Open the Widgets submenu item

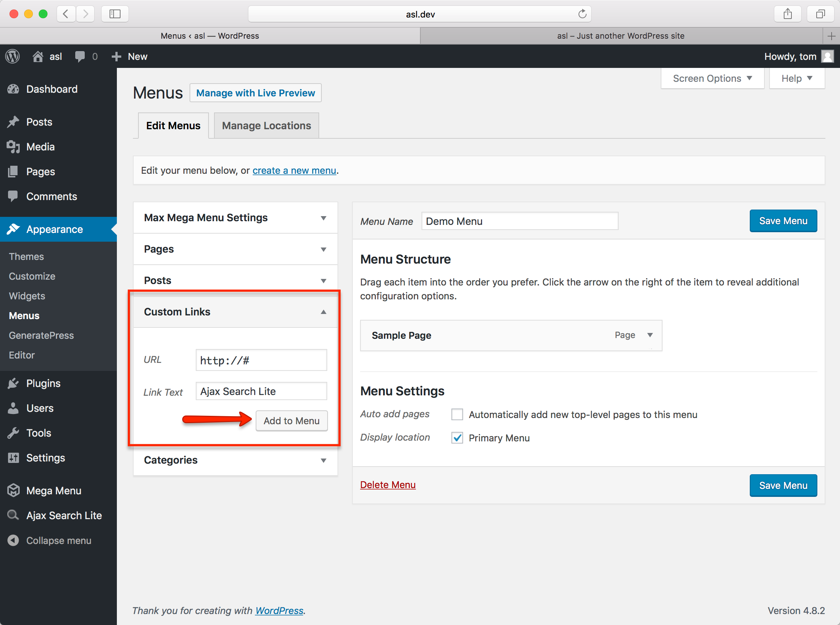coord(27,296)
